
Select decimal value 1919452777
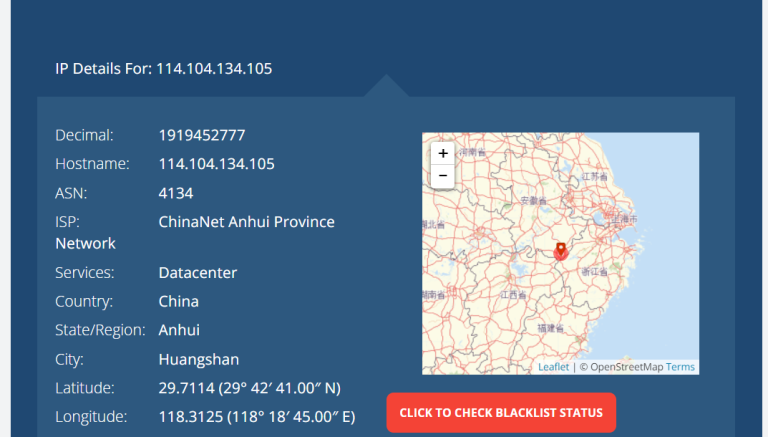(x=202, y=135)
